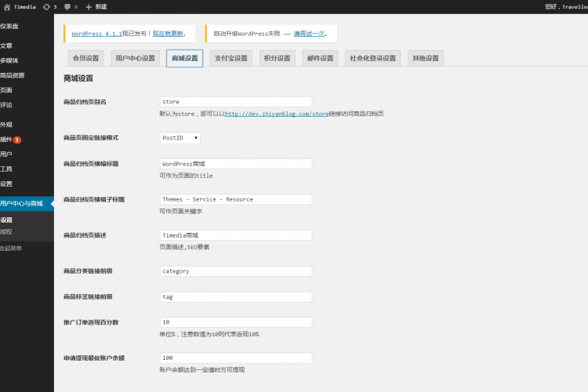Focus the Themes - Service - Resource field
Image resolution: width=588 pixels, height=392 pixels.
pos(236,200)
